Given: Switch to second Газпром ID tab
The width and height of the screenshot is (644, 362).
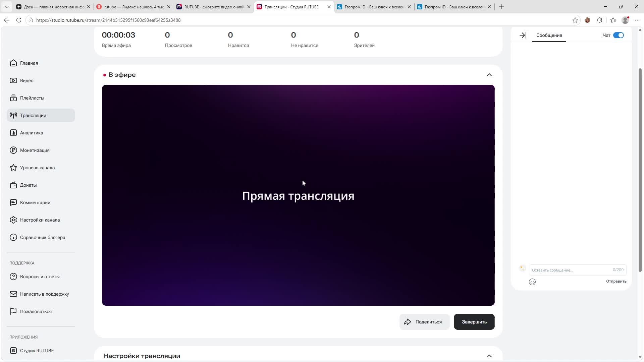Looking at the screenshot, I should [454, 7].
